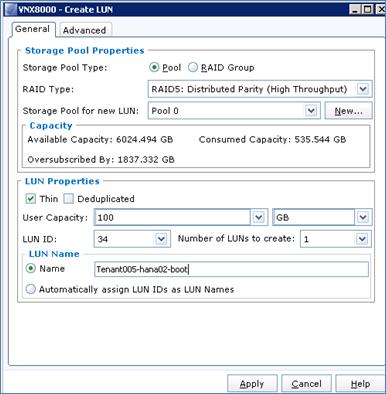Viewport: 386px width, 394px height.
Task: Click the New... storage pool button
Action: [348, 111]
